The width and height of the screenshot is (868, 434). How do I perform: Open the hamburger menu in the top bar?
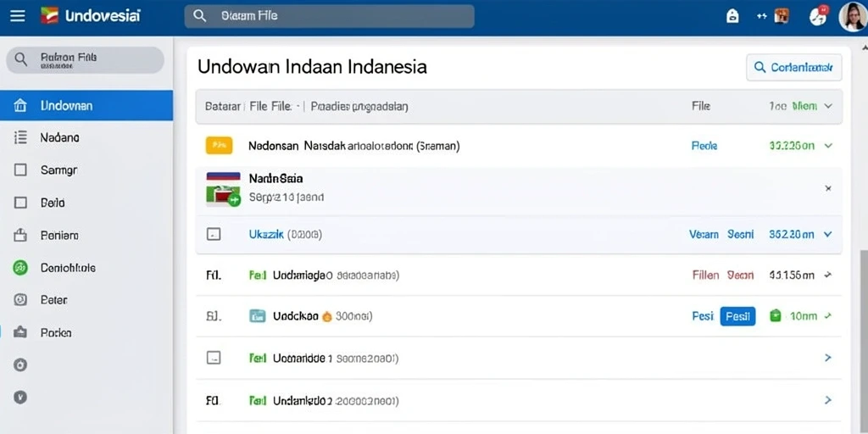(x=18, y=16)
